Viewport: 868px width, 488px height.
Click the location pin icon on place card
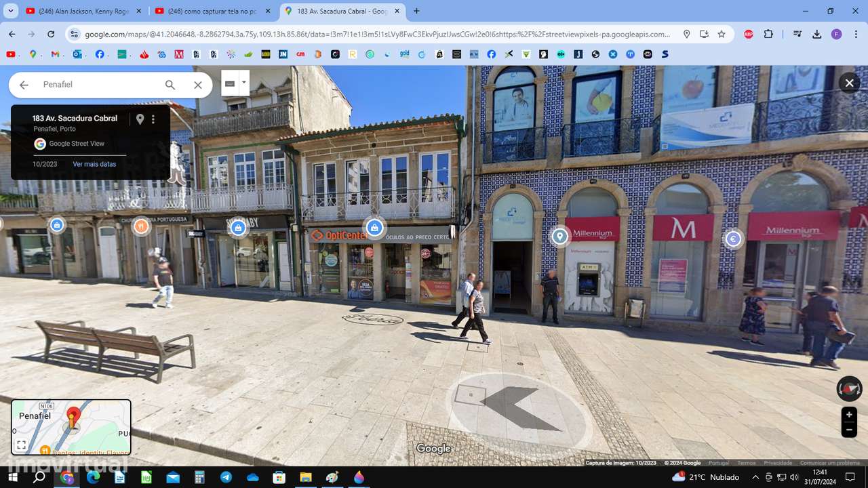pyautogui.click(x=140, y=119)
